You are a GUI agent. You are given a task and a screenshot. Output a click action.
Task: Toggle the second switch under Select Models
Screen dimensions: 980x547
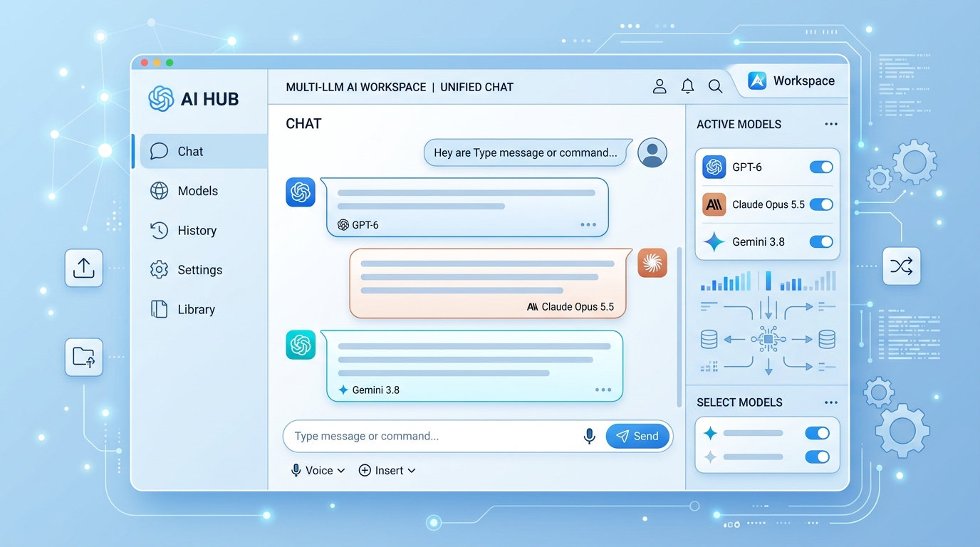(817, 457)
